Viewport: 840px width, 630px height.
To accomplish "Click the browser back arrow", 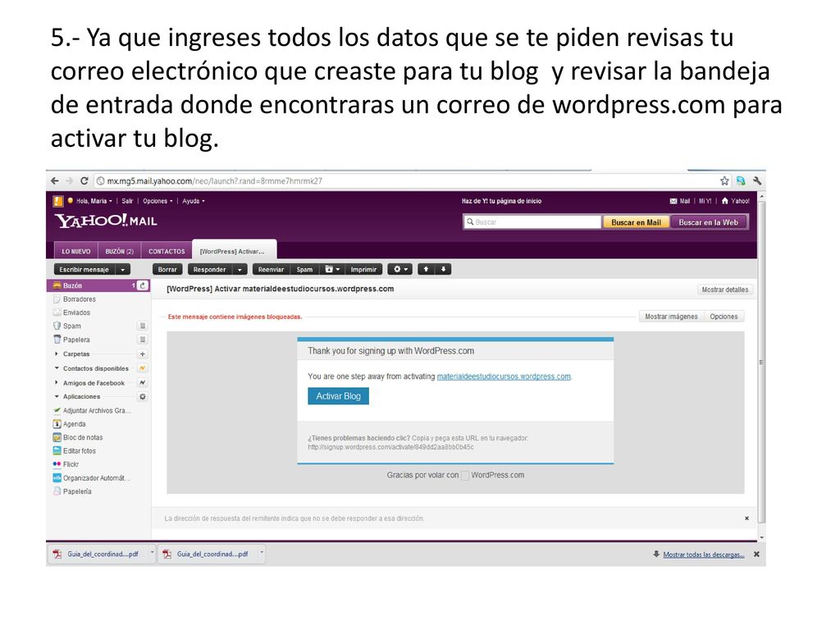I will pyautogui.click(x=55, y=181).
